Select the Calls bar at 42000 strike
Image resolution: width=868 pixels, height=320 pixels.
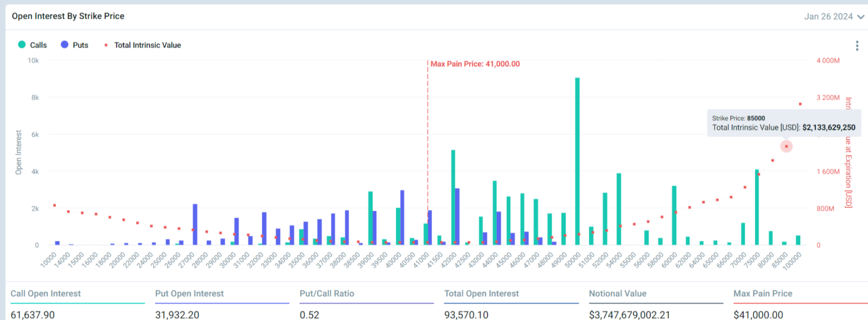(x=453, y=197)
